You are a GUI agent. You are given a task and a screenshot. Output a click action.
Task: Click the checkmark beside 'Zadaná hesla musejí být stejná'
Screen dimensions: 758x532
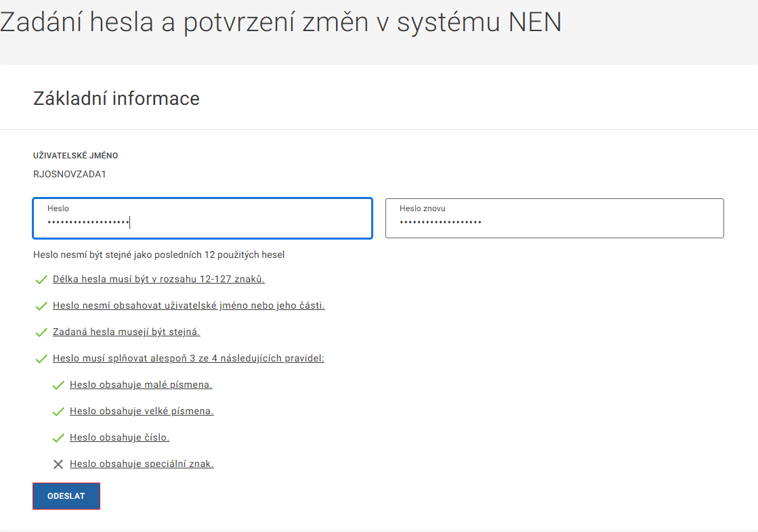(41, 332)
